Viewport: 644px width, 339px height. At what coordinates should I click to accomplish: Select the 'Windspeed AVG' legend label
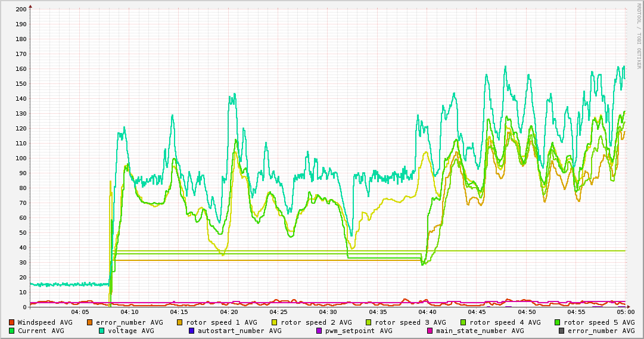click(45, 322)
